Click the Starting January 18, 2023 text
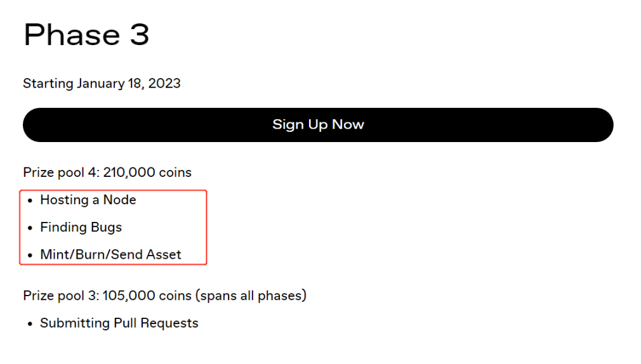This screenshot has width=641, height=364. pyautogui.click(x=102, y=83)
